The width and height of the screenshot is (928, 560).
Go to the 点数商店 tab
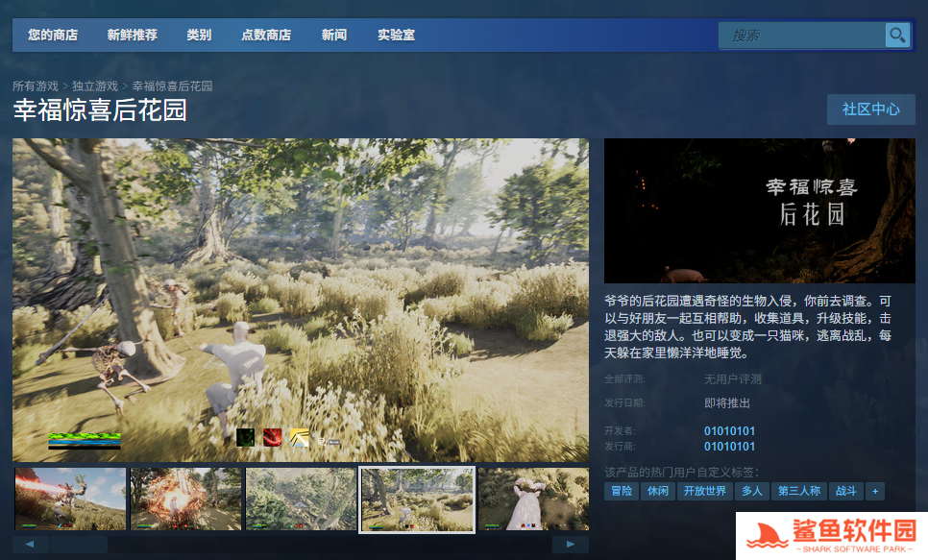point(266,36)
